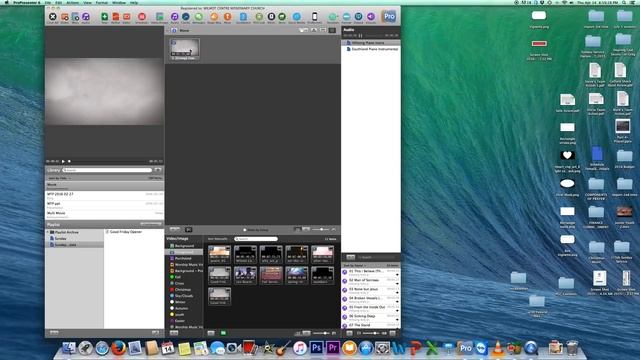640x360 pixels.
Task: Select the slide thumbnail in the Move presentation
Action: pyautogui.click(x=185, y=49)
